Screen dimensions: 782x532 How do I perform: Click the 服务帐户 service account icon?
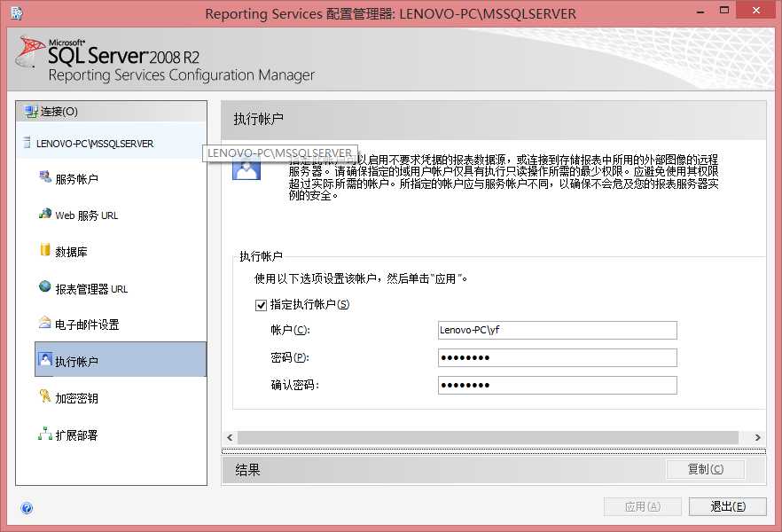click(45, 177)
